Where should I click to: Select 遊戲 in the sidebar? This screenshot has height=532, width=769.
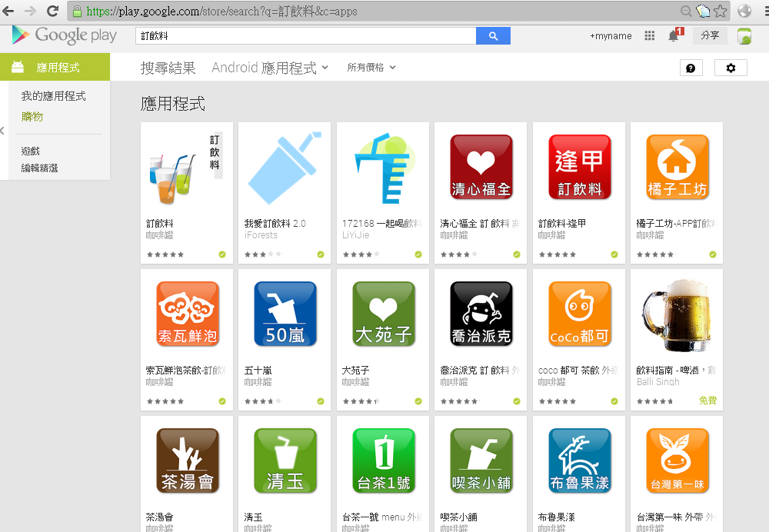(31, 151)
